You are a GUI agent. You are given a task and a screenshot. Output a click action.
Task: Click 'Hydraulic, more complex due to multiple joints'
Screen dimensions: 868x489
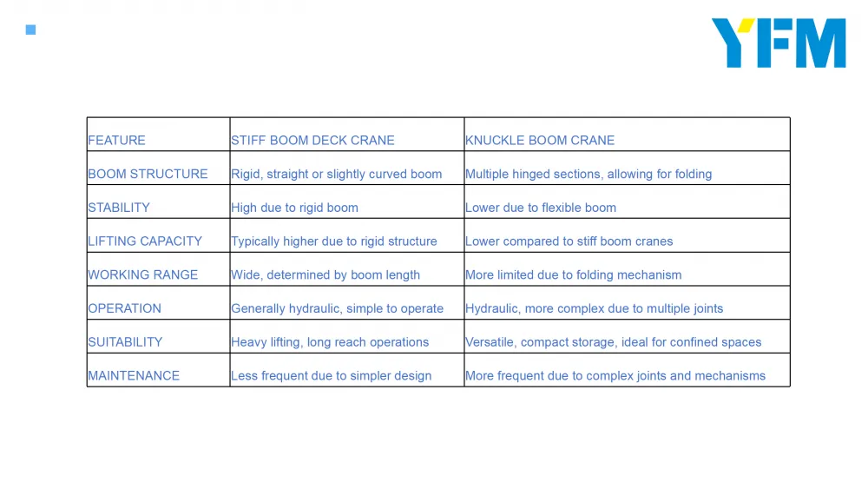[x=594, y=308]
